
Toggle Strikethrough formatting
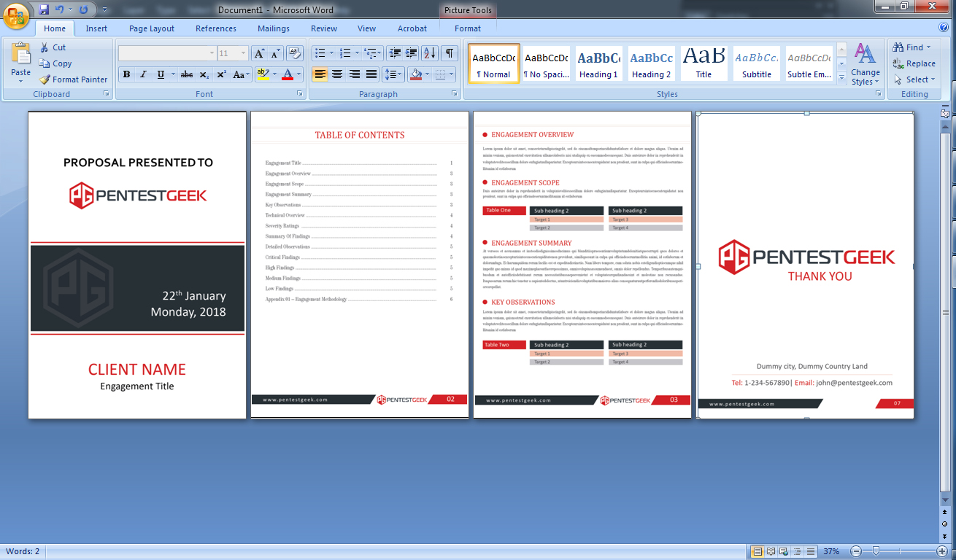187,74
